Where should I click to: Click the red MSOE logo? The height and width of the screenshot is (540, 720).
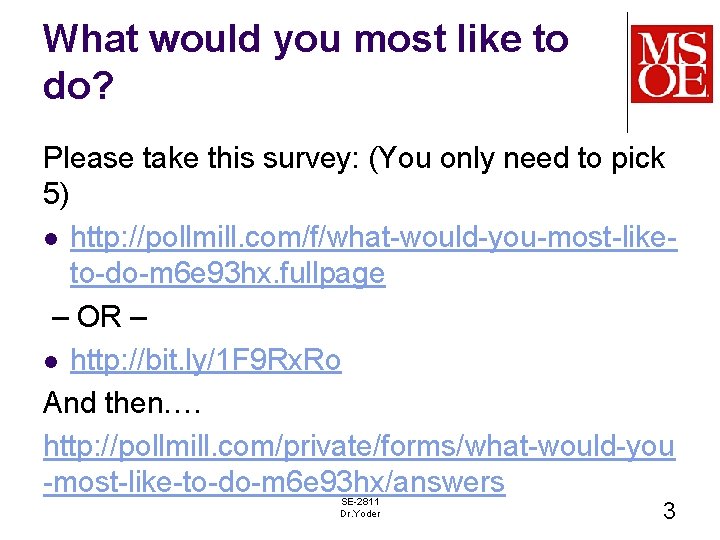[x=672, y=64]
